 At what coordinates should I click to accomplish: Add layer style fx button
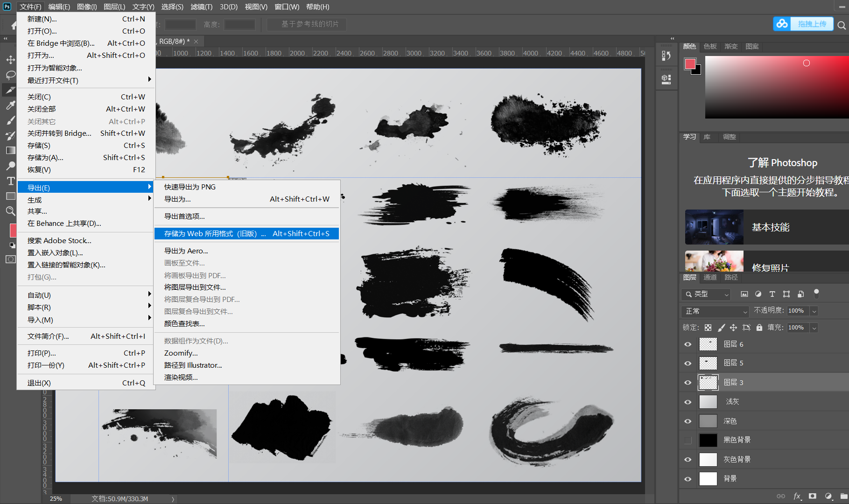797,496
